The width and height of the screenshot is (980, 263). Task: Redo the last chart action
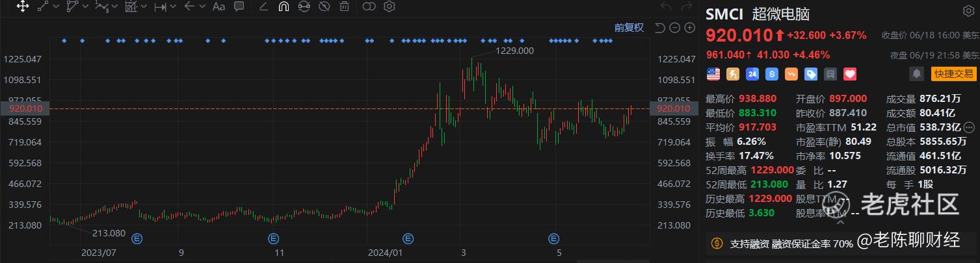[x=687, y=7]
